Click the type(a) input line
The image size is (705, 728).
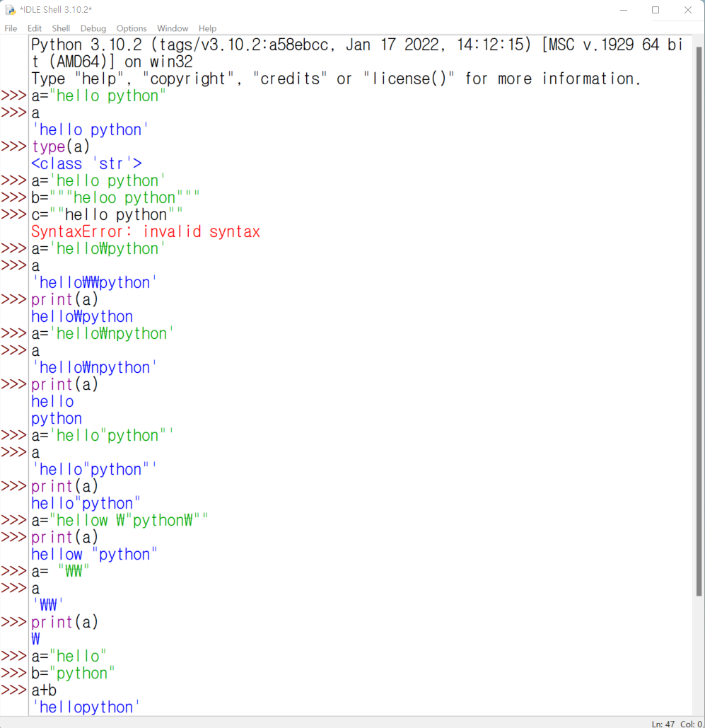coord(60,146)
